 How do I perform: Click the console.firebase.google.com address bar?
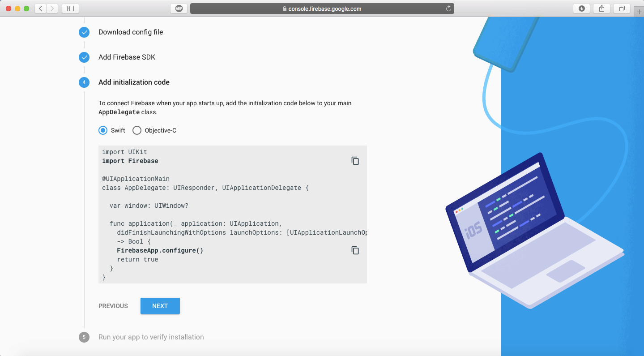[x=322, y=9]
